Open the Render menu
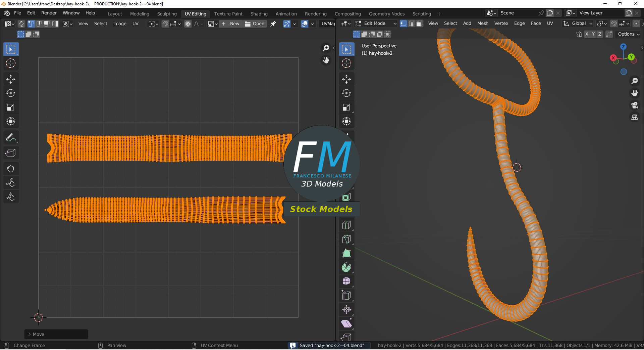The height and width of the screenshot is (350, 644). coord(49,13)
